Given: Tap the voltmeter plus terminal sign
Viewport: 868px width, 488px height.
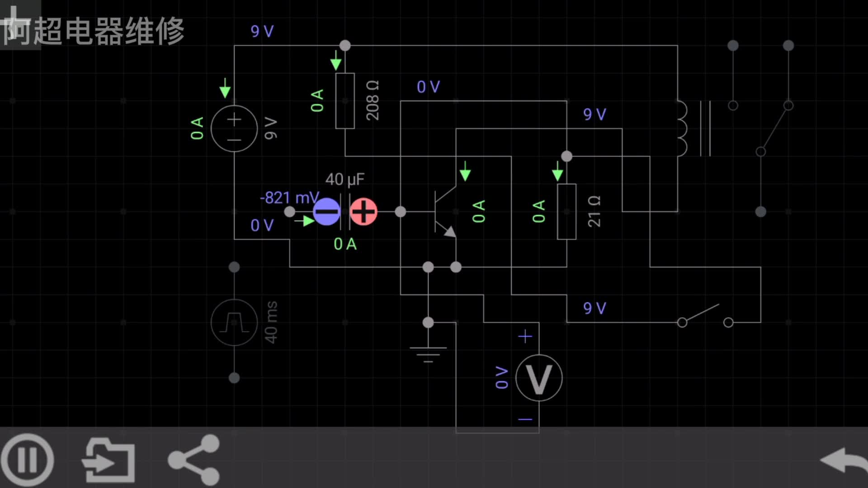Looking at the screenshot, I should (x=525, y=336).
